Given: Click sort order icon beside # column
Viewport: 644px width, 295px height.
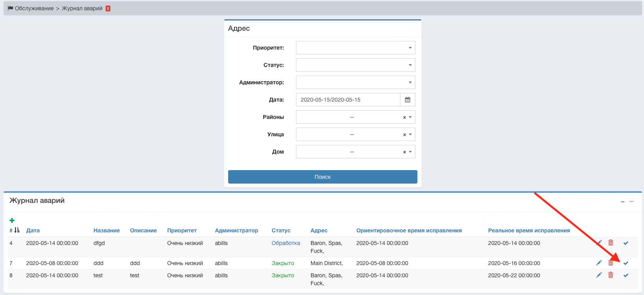Looking at the screenshot, I should click(17, 230).
